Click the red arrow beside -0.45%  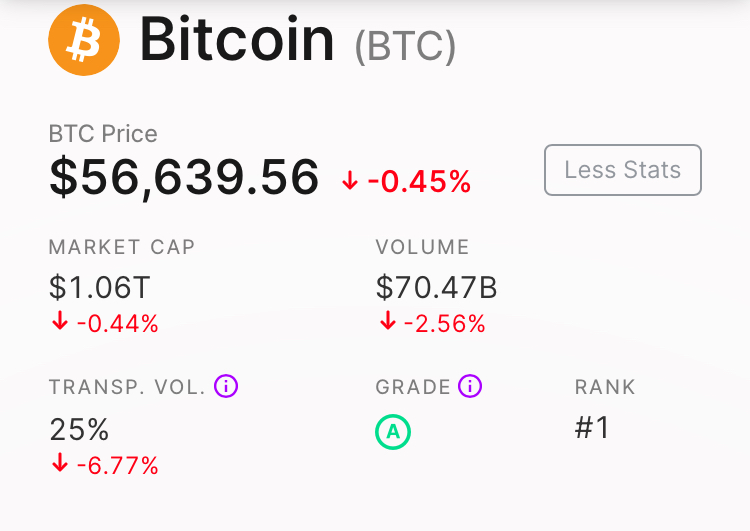[x=350, y=181]
